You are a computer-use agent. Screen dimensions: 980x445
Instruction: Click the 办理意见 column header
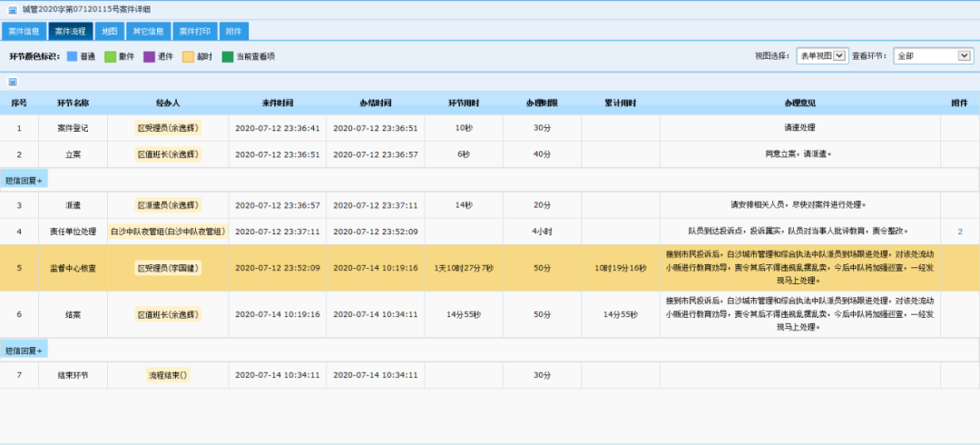point(800,103)
